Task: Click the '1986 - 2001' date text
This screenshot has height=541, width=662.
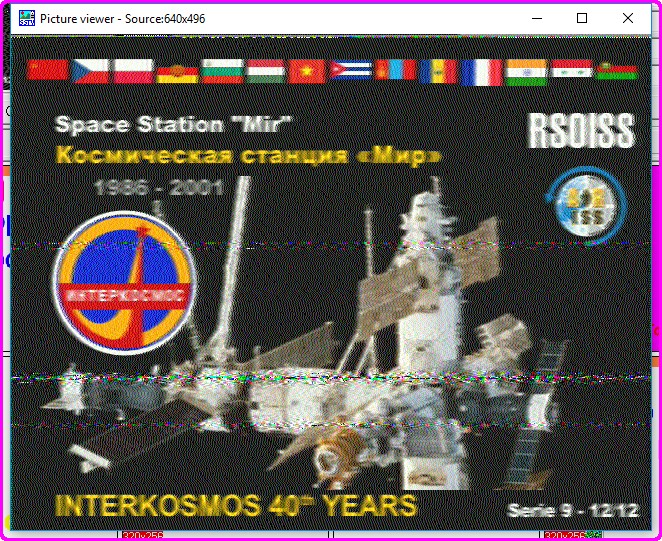Action: 158,187
